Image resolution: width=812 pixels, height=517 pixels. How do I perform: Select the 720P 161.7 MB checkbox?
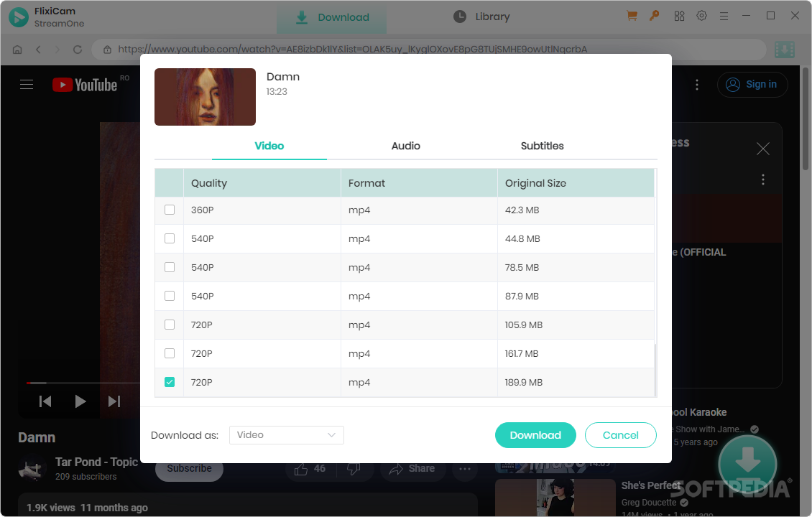point(170,353)
